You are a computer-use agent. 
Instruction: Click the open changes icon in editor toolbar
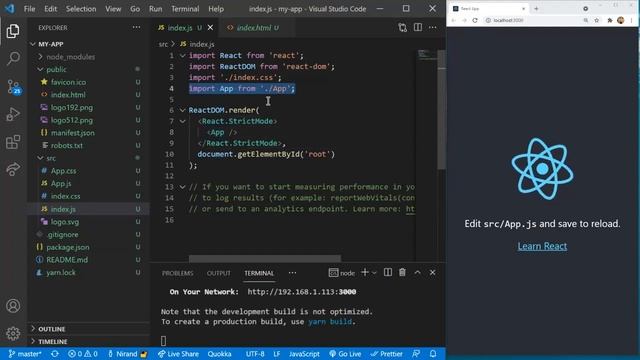[402, 27]
